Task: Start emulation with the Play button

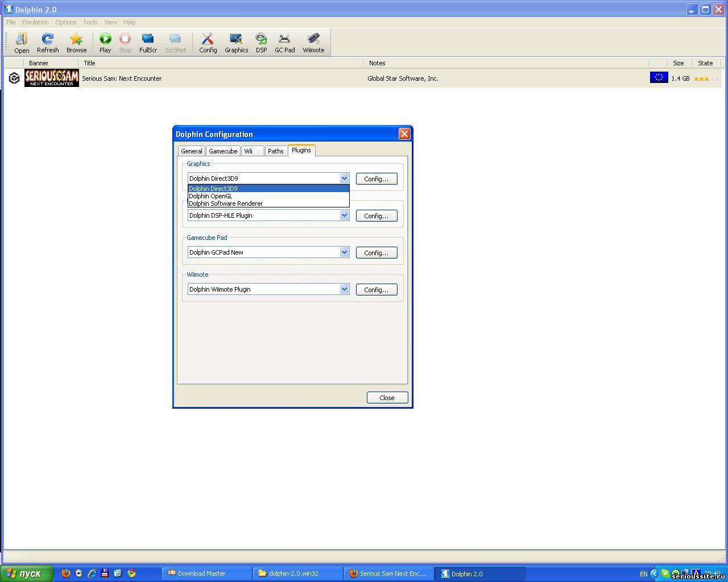Action: (105, 43)
